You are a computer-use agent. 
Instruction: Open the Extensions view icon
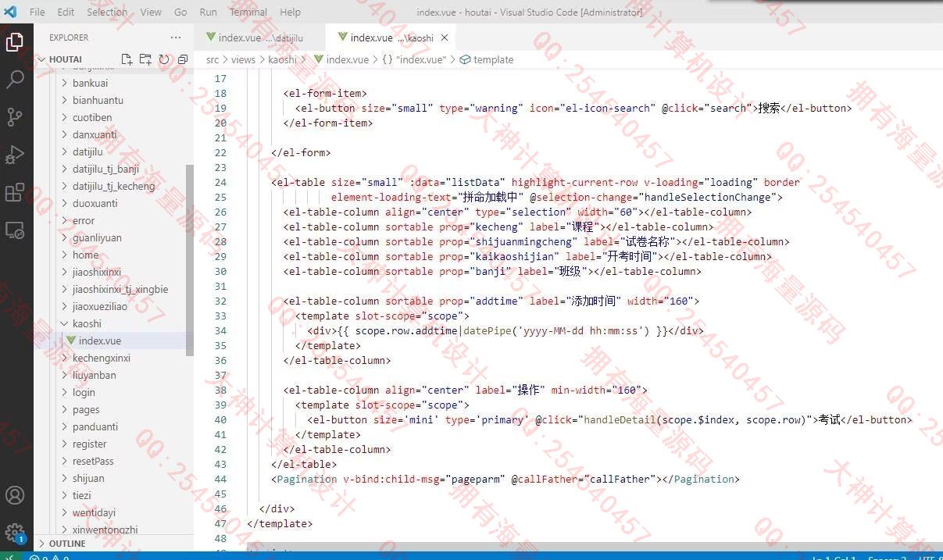15,192
